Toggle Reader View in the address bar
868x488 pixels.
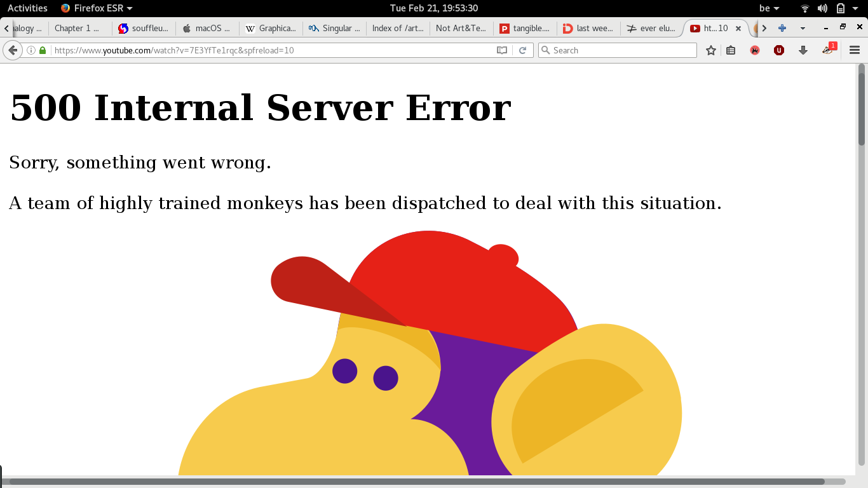[501, 50]
